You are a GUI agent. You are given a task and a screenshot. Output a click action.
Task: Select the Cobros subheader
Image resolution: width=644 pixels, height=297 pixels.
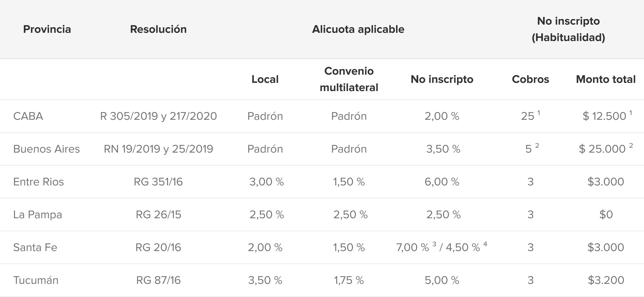click(530, 79)
